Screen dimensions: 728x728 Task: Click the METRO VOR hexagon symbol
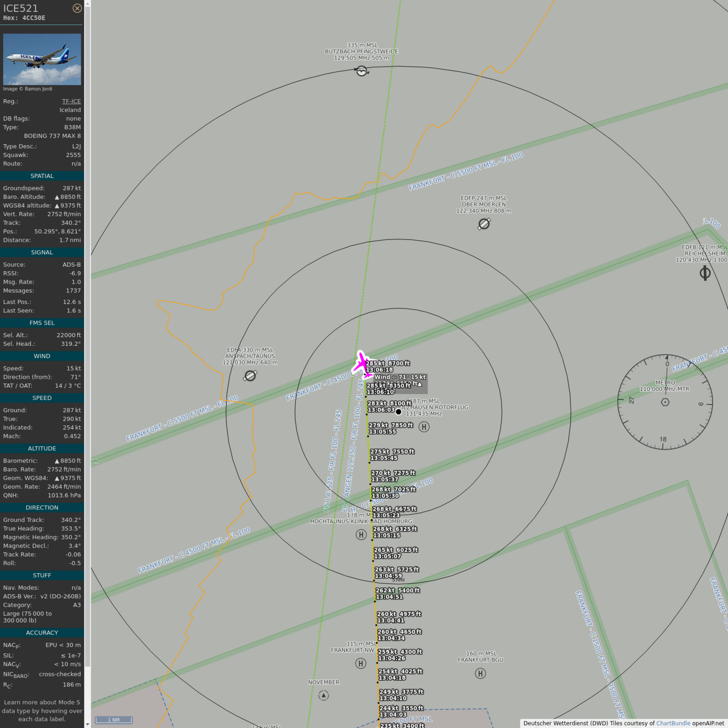click(x=665, y=402)
